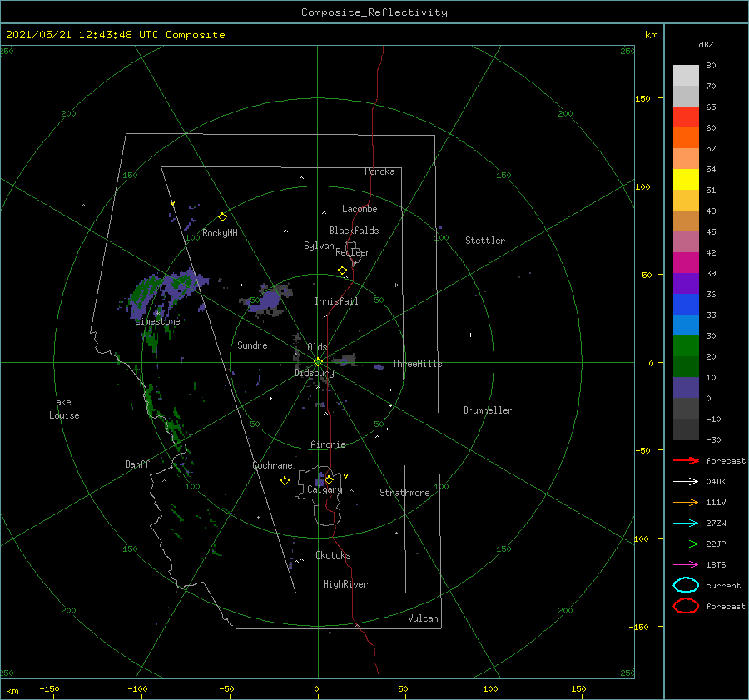The width and height of the screenshot is (749, 700).
Task: Click the white plus marker south of Stettler
Action: pyautogui.click(x=470, y=335)
